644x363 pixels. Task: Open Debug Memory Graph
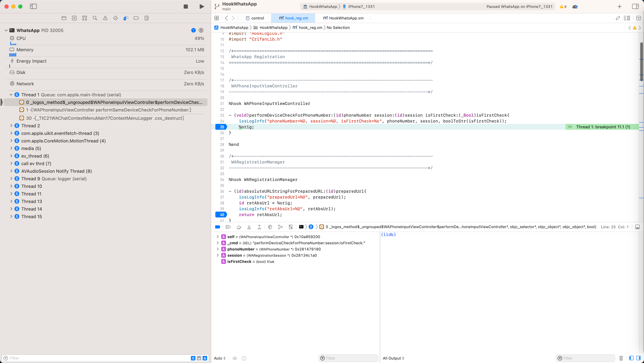point(280,227)
